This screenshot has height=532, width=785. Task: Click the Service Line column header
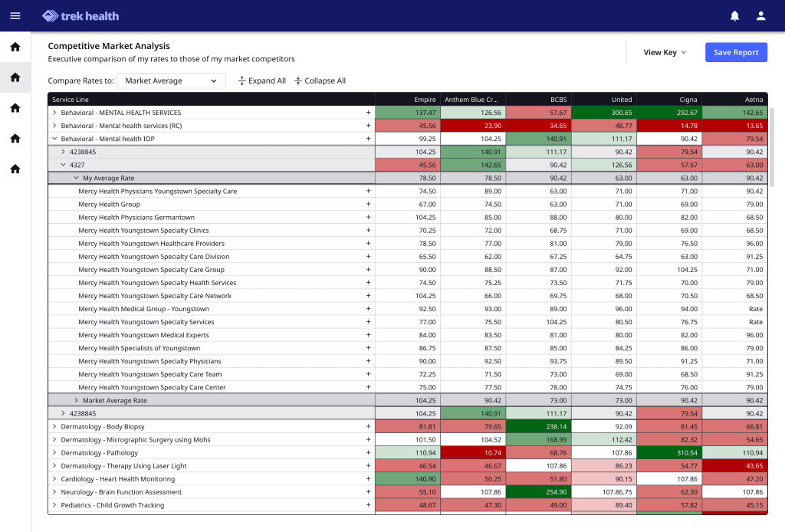pos(71,100)
